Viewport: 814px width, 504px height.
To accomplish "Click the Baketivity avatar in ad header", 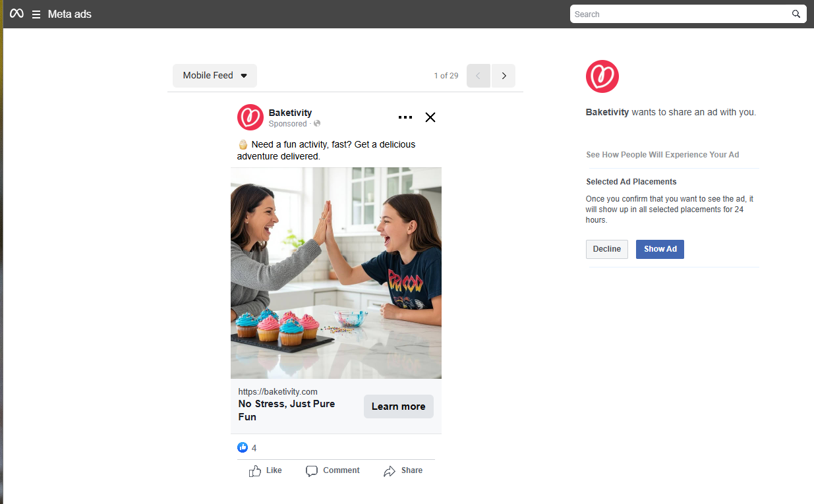I will pos(250,117).
